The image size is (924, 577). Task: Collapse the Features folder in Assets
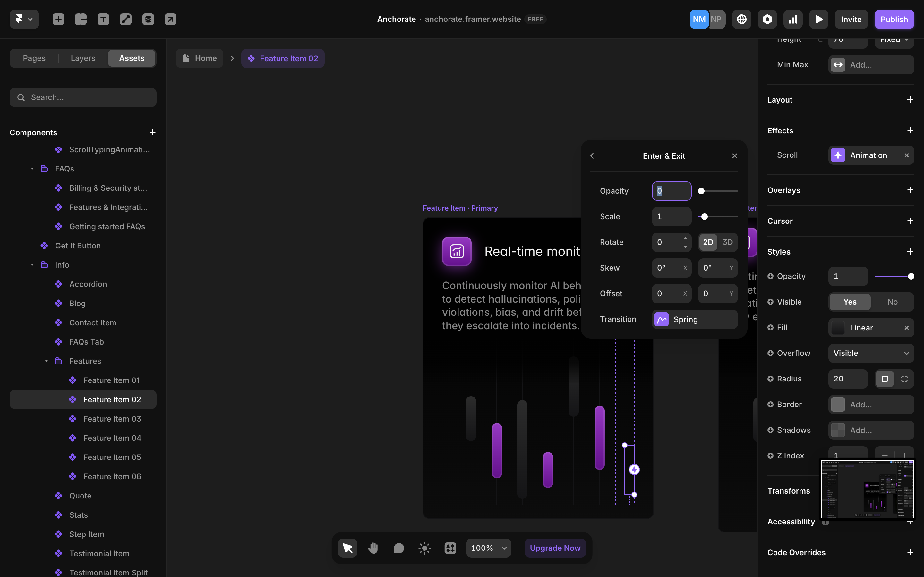coord(47,361)
